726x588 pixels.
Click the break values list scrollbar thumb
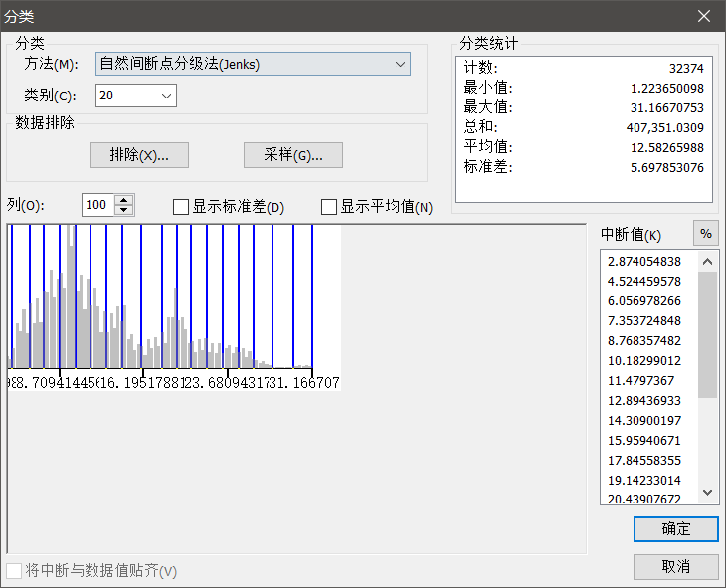[707, 334]
